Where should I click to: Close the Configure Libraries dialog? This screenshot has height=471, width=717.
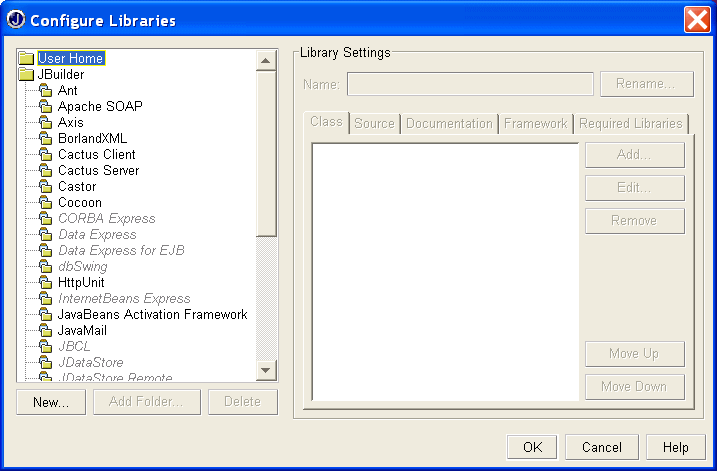click(x=696, y=20)
